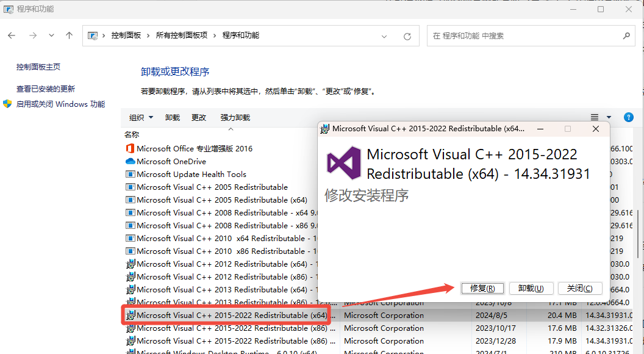Screen dimensions: 644x354
Task: Refresh the Programs and Features view
Action: (x=407, y=36)
